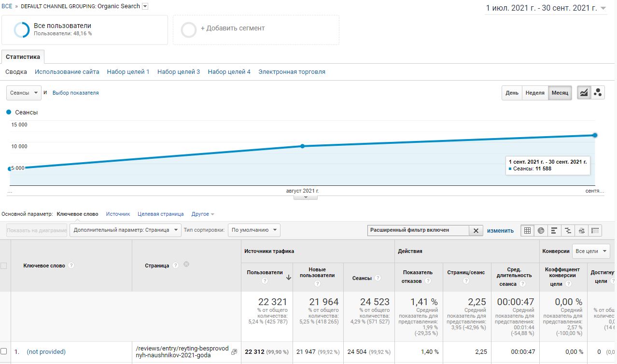Open the Все цели conversions dropdown
Viewport: 617px width, 364px height.
click(590, 251)
